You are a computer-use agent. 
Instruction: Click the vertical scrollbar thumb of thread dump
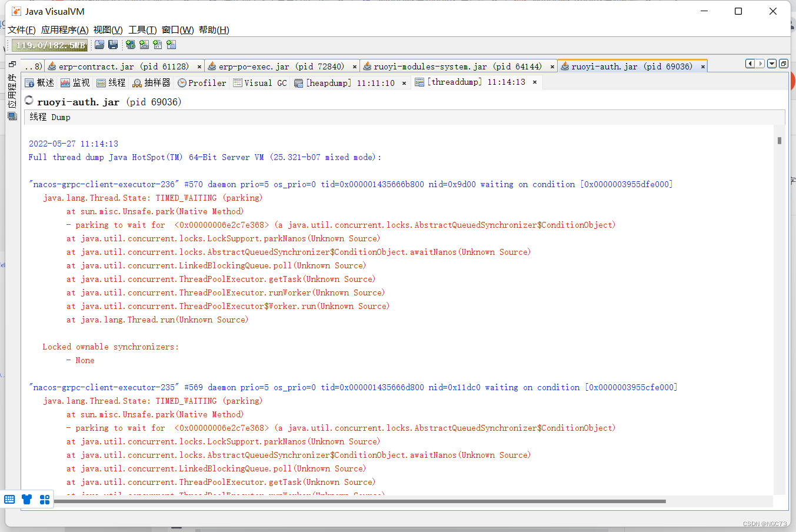779,141
